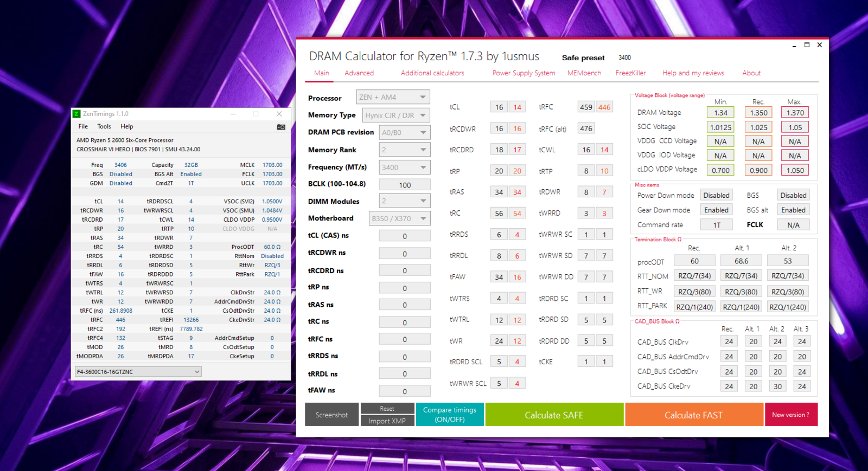Open the FreezKiller tab
The width and height of the screenshot is (868, 471).
click(630, 73)
